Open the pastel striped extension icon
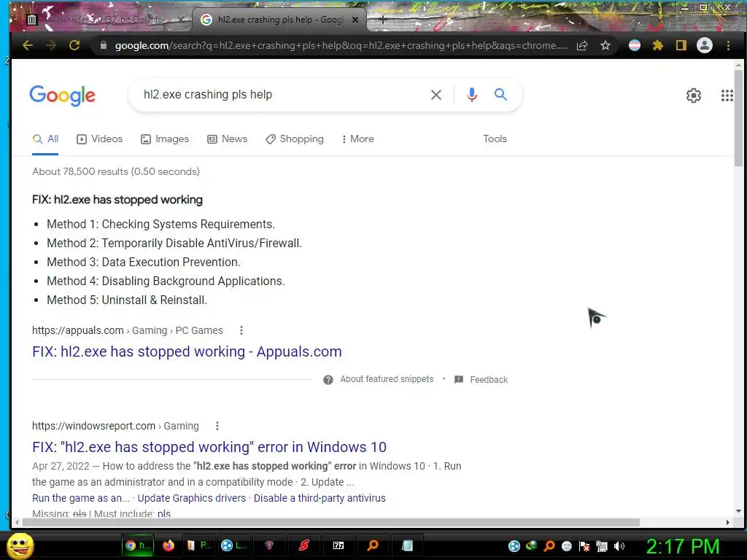Viewport: 747px width, 560px height. [635, 45]
